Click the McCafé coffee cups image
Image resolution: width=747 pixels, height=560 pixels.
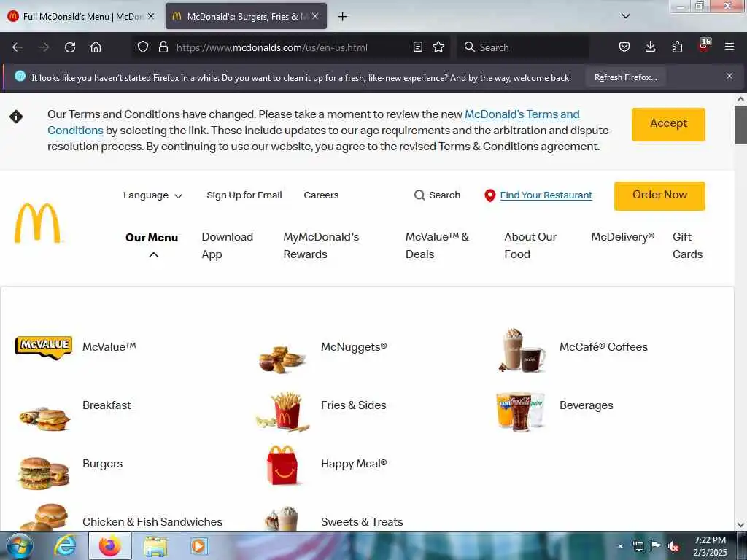pos(521,351)
